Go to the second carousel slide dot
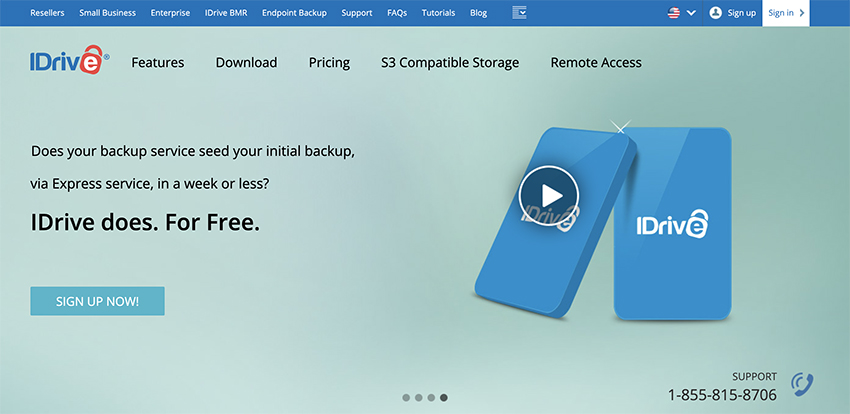Screen dimensions: 850x414 coord(418,398)
